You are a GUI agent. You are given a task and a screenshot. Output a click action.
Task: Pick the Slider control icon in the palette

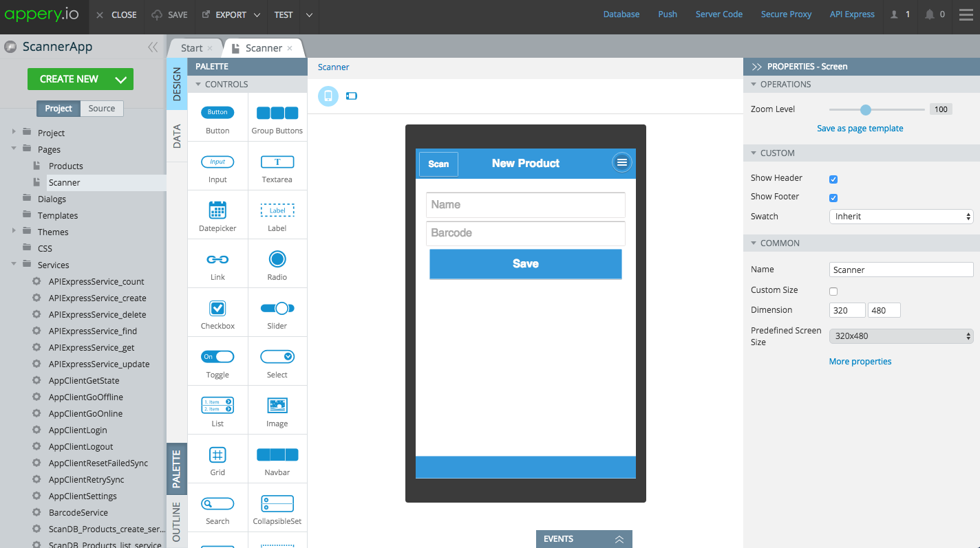277,308
